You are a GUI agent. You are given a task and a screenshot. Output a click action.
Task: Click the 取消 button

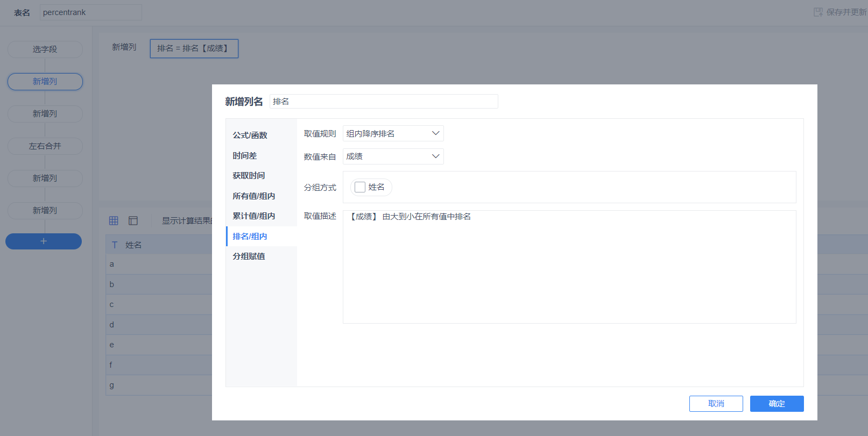716,404
